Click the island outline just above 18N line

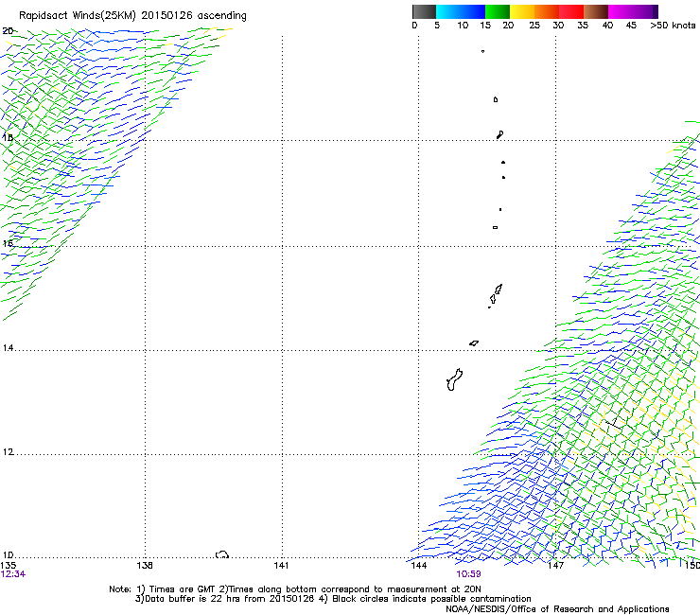(x=500, y=134)
